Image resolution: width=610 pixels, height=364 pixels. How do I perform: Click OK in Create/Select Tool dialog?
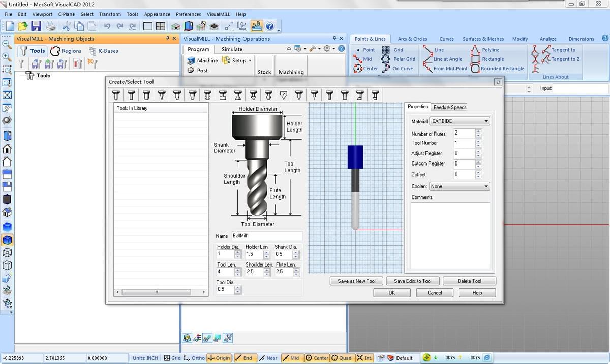point(392,293)
